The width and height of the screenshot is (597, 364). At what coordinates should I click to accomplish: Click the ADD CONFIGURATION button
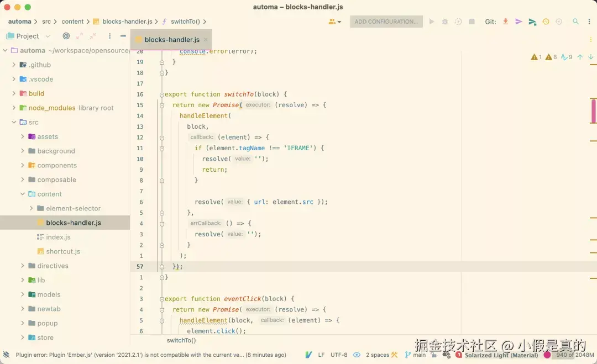386,22
